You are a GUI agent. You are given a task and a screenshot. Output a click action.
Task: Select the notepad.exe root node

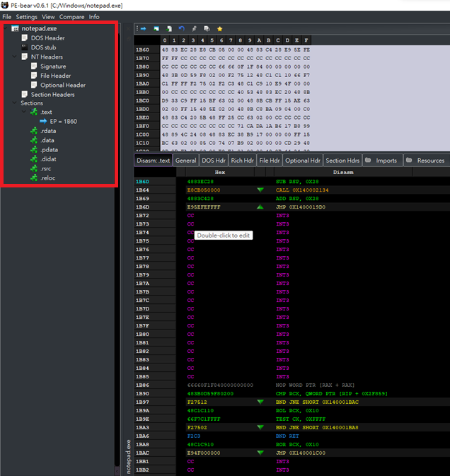pos(39,28)
